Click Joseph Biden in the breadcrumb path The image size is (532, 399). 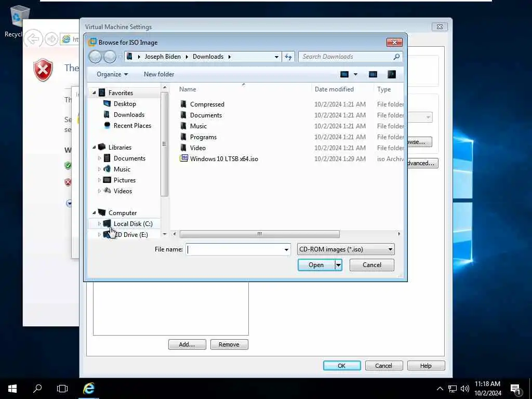(163, 57)
